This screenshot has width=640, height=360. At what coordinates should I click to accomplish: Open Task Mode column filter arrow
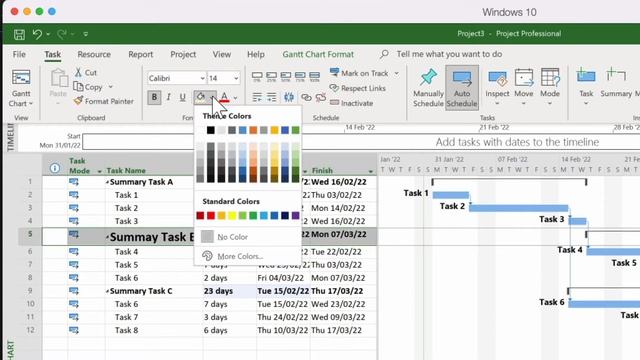click(x=99, y=171)
